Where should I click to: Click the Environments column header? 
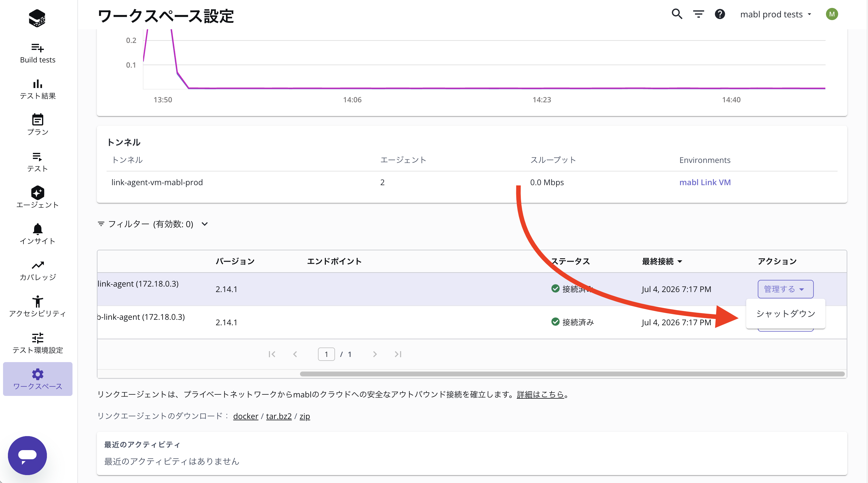[704, 160]
